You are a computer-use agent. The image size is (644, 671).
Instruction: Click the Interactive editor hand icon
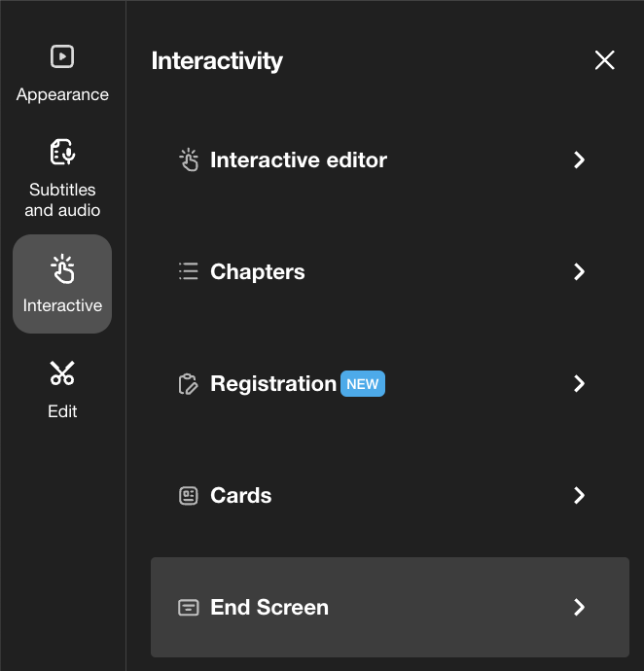[189, 160]
